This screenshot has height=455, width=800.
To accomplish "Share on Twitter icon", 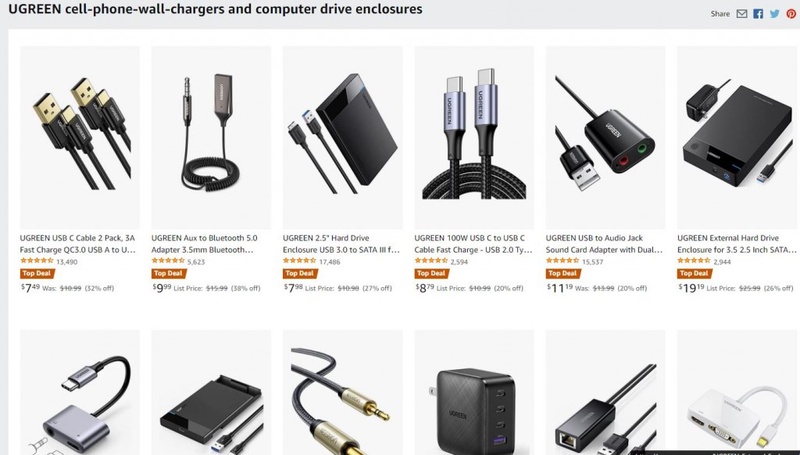I will tap(774, 14).
